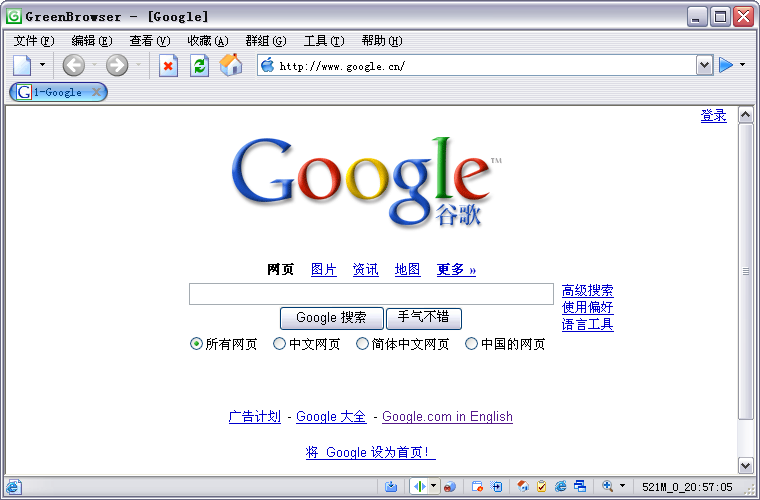
Task: Open the 工具(T) menu
Action: (324, 41)
